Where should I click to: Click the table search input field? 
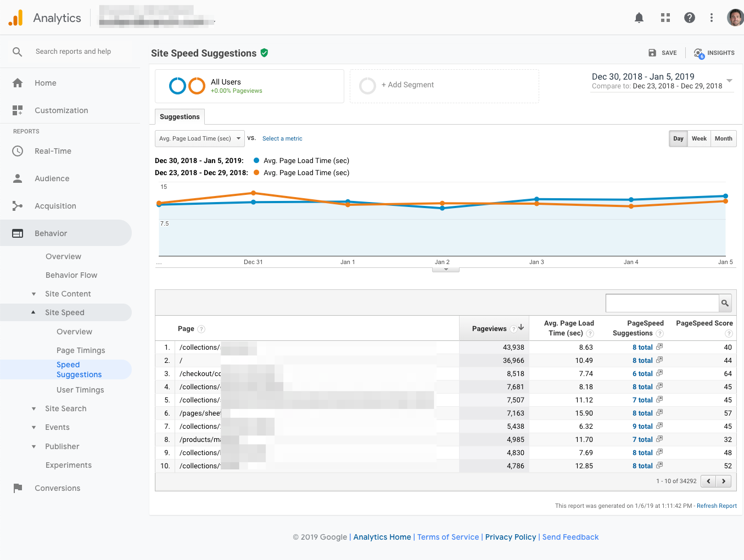pyautogui.click(x=662, y=303)
